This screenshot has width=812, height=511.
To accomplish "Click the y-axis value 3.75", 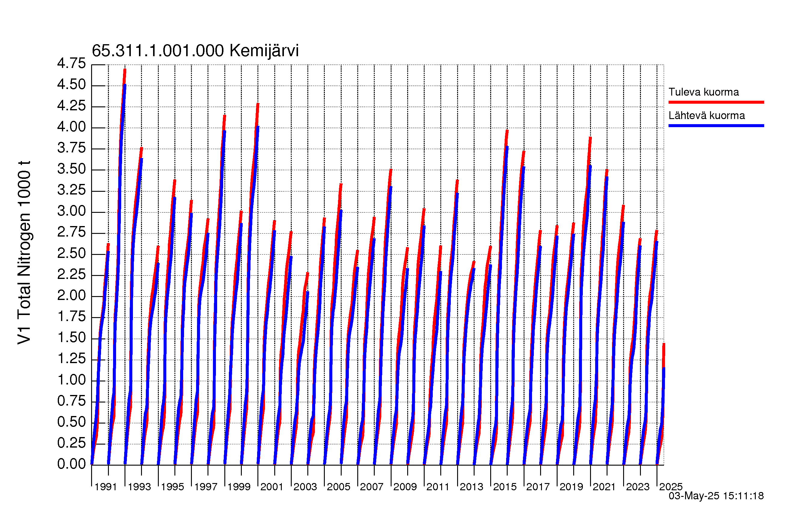I will 72,148.
